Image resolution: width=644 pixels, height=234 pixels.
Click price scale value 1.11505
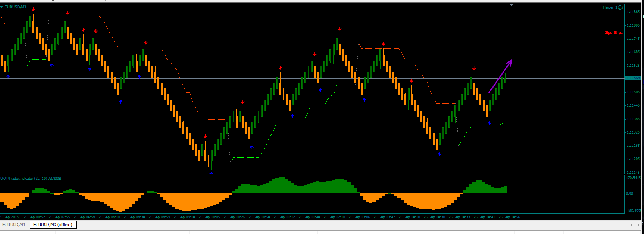tap(633, 92)
